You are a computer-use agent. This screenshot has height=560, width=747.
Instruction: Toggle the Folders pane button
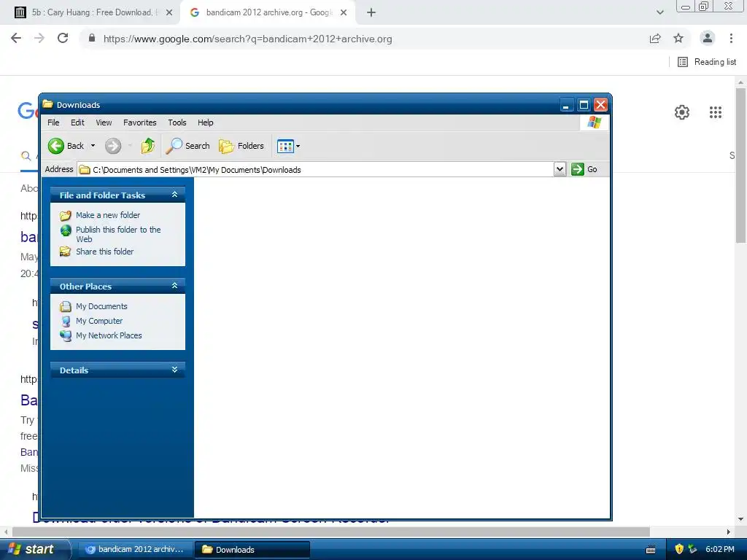[x=241, y=146]
